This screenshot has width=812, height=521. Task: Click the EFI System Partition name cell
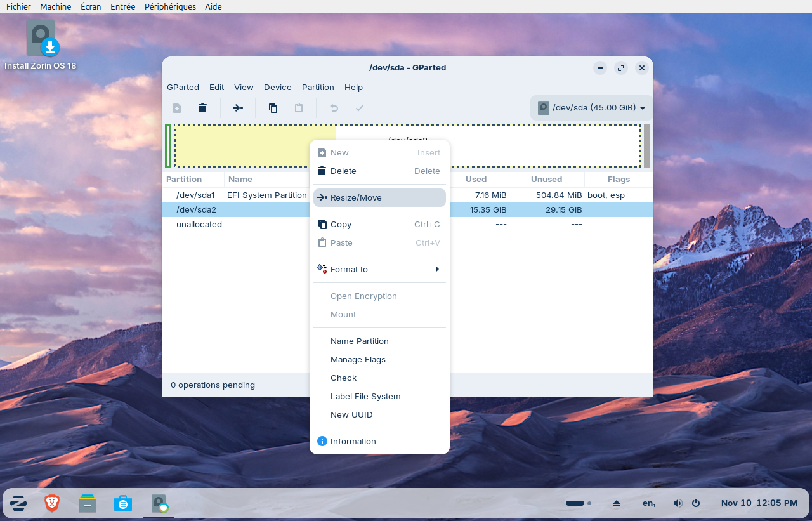(267, 195)
